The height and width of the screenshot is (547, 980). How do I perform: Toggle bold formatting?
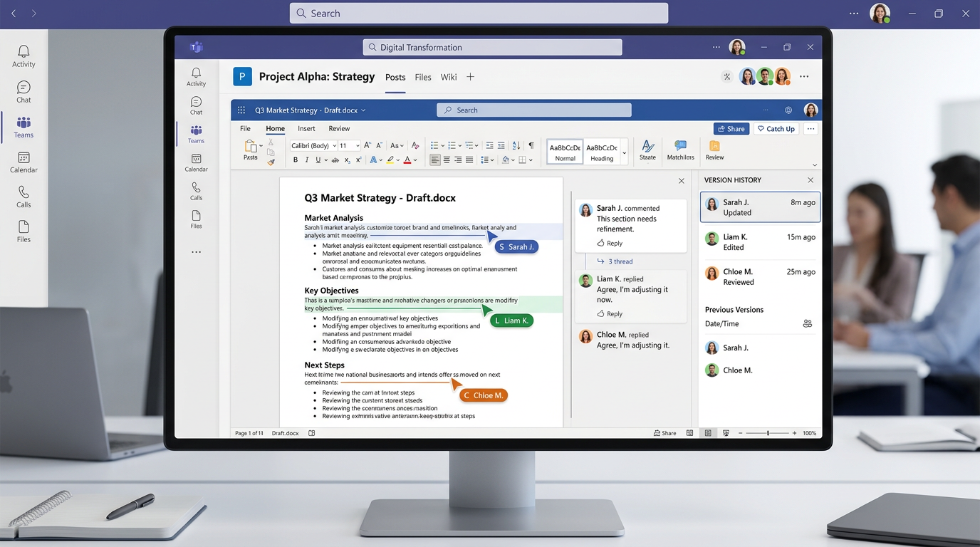coord(295,159)
